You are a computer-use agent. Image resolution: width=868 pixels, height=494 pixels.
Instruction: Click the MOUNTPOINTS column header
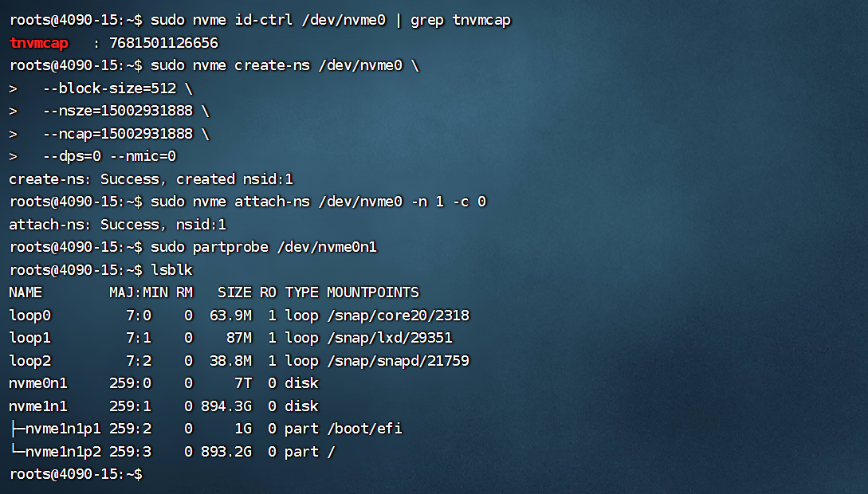click(372, 292)
